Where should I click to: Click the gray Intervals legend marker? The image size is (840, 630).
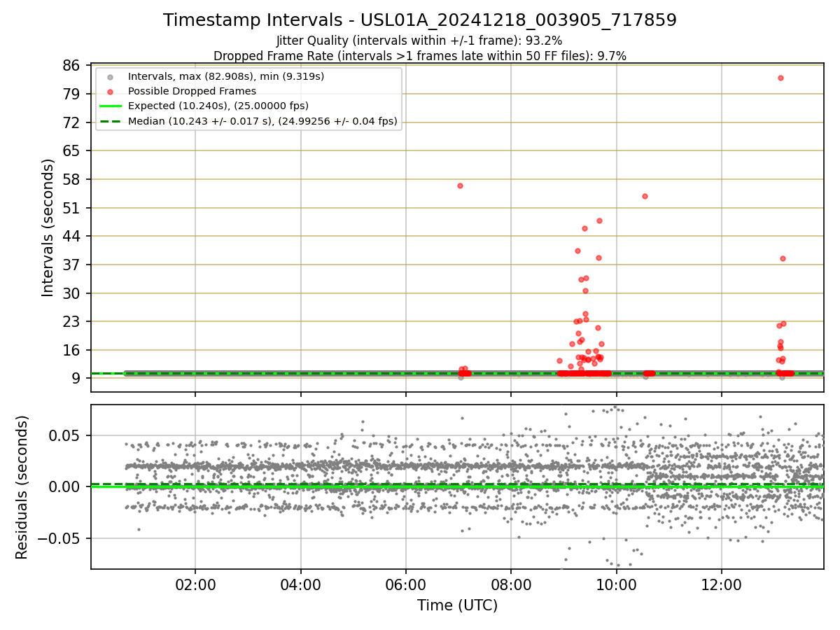pos(111,76)
